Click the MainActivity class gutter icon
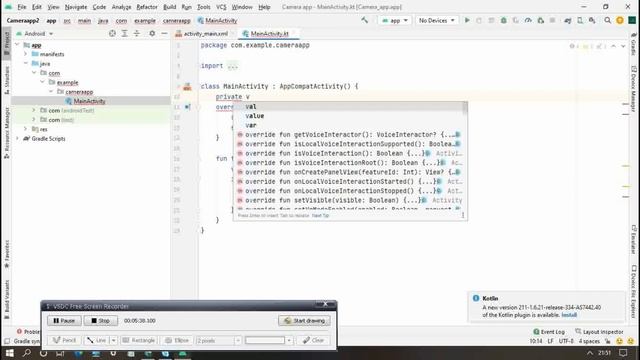This screenshot has width=640, height=360. [187, 86]
